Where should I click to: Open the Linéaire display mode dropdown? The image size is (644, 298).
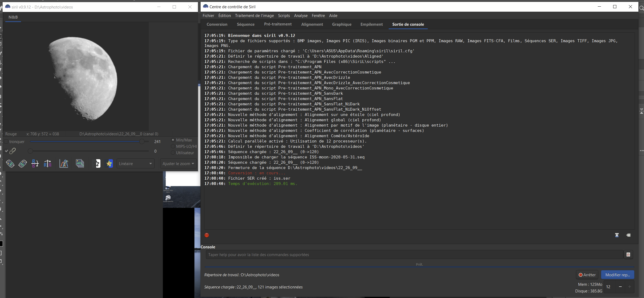point(135,164)
